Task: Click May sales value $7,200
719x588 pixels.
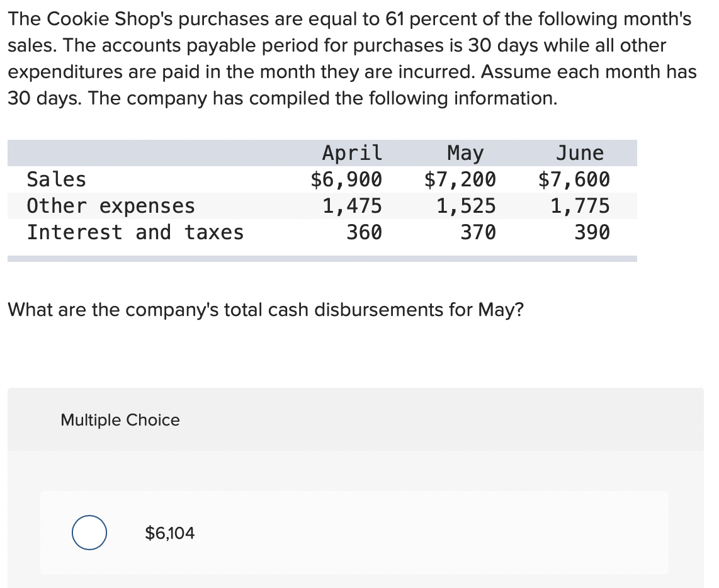Action: pos(460,179)
